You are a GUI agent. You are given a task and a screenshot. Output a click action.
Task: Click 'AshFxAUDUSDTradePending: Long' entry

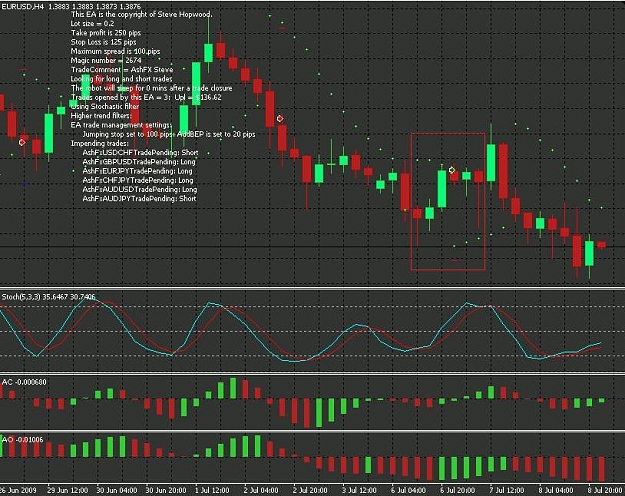pos(140,189)
